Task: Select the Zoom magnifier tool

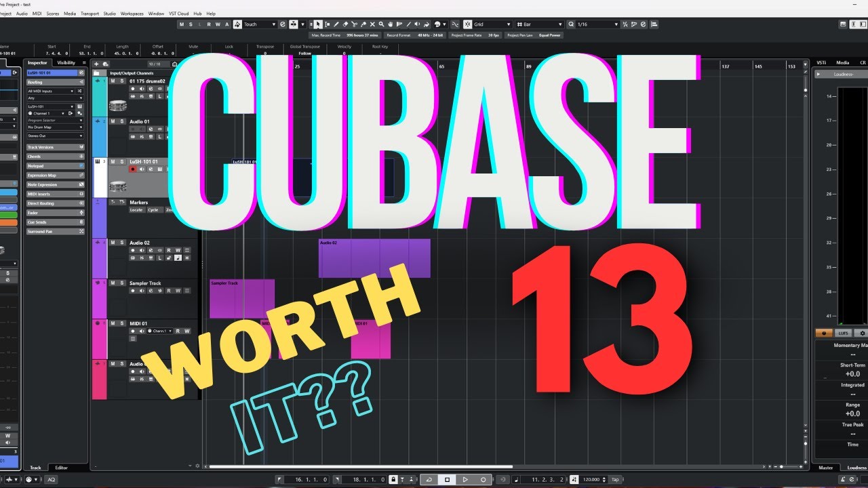Action: pos(381,24)
